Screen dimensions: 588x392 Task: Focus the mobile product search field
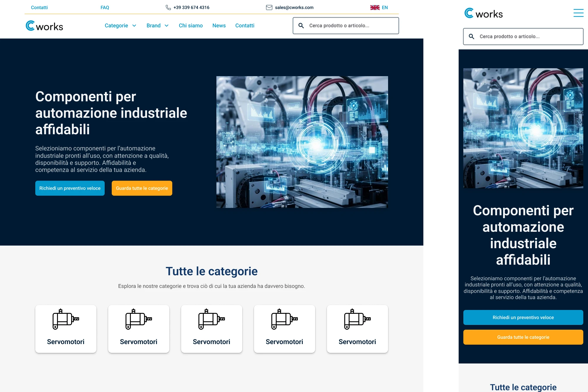(x=523, y=36)
